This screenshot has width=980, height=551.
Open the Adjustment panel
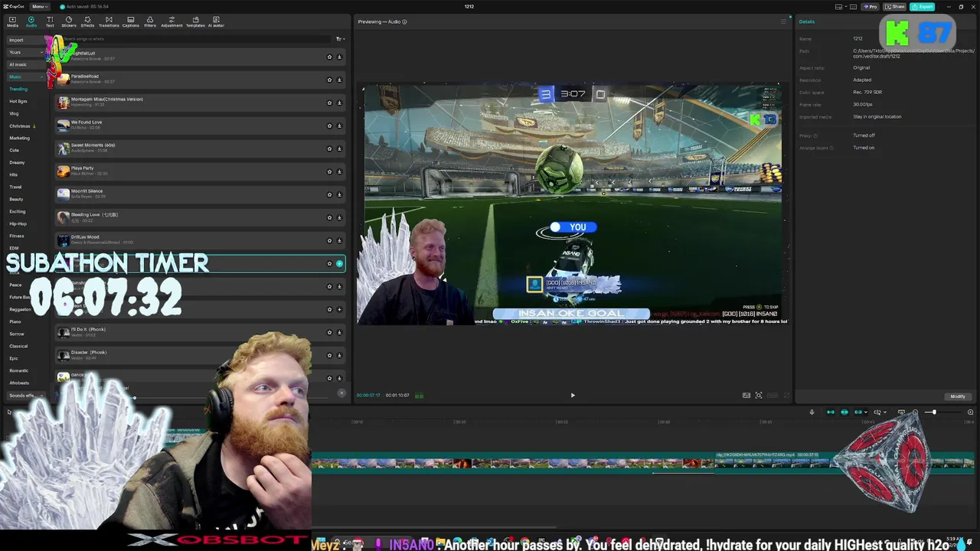(x=171, y=21)
